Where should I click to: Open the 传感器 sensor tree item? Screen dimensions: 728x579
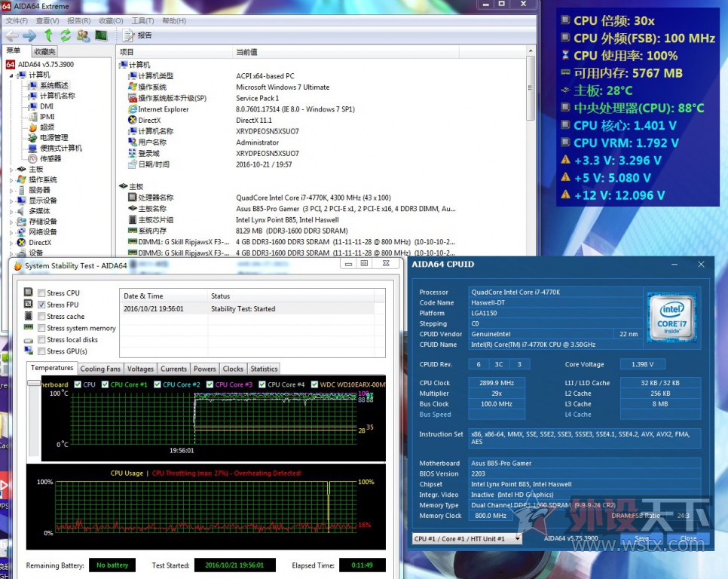50,158
